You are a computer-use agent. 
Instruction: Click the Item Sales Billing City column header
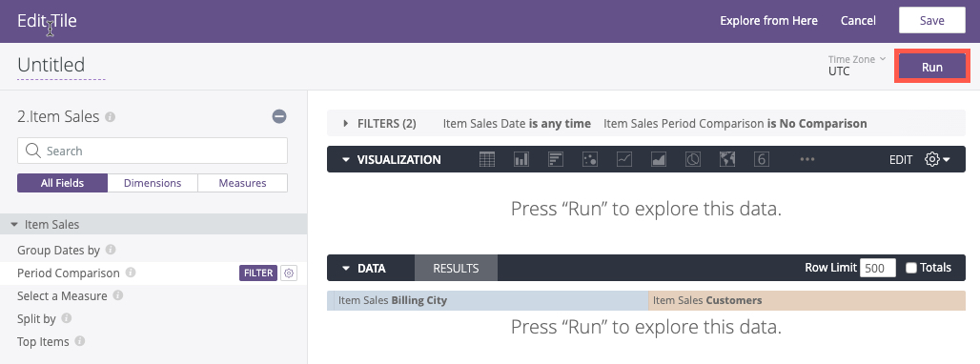click(487, 300)
